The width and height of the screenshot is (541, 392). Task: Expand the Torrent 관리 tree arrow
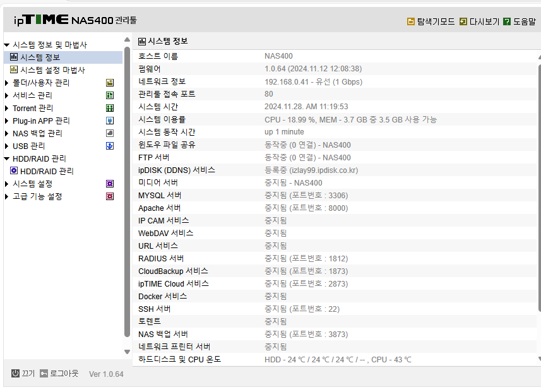(6, 109)
